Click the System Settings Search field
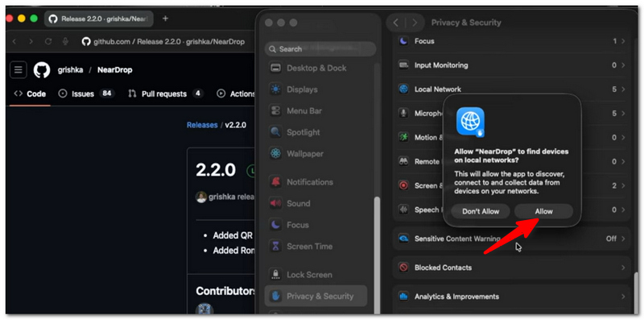 pyautogui.click(x=320, y=49)
